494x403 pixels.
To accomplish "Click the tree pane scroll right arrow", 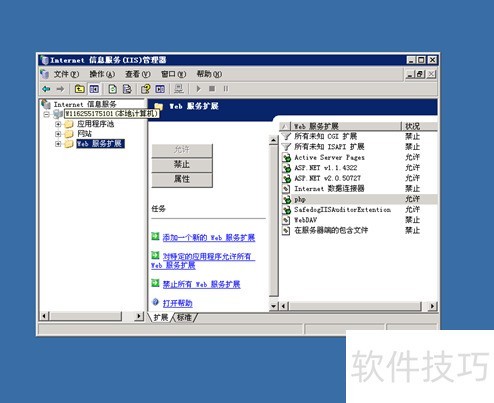I will point(139,316).
